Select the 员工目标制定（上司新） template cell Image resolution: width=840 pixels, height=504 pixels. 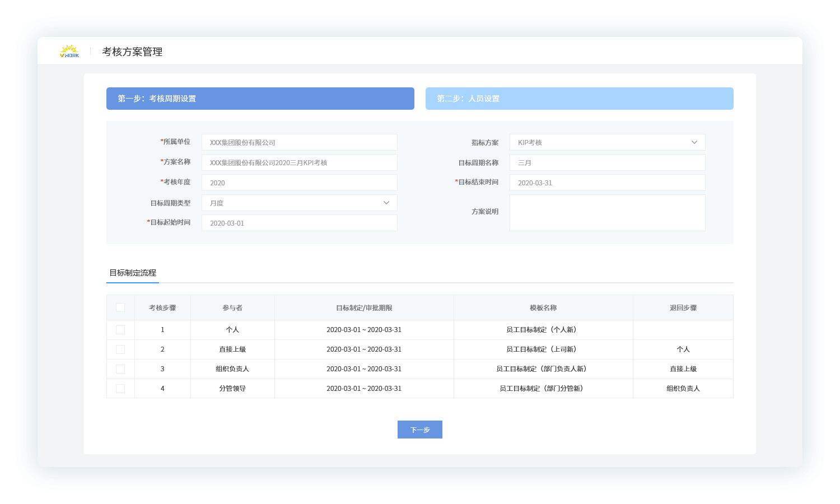(543, 349)
